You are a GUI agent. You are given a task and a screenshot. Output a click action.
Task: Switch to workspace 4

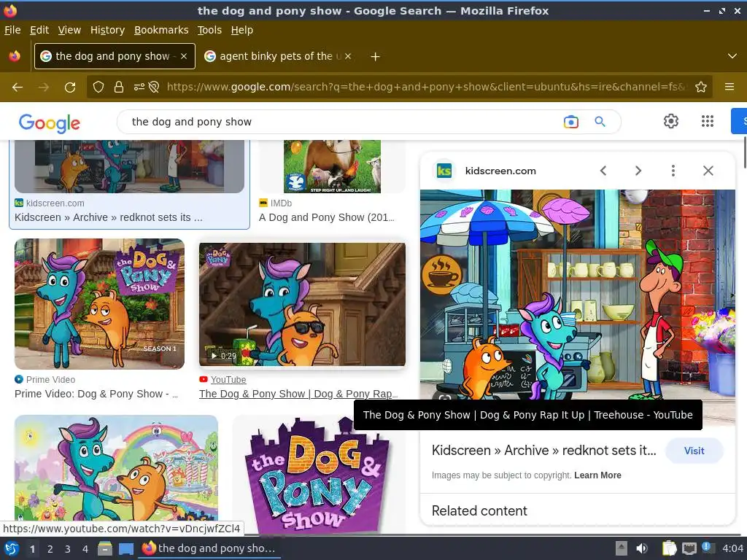[85, 549]
